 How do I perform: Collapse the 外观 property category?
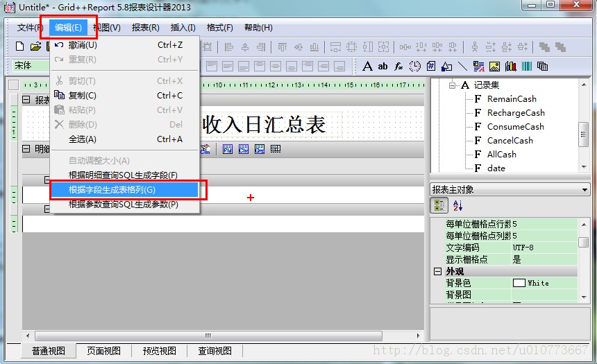click(437, 271)
